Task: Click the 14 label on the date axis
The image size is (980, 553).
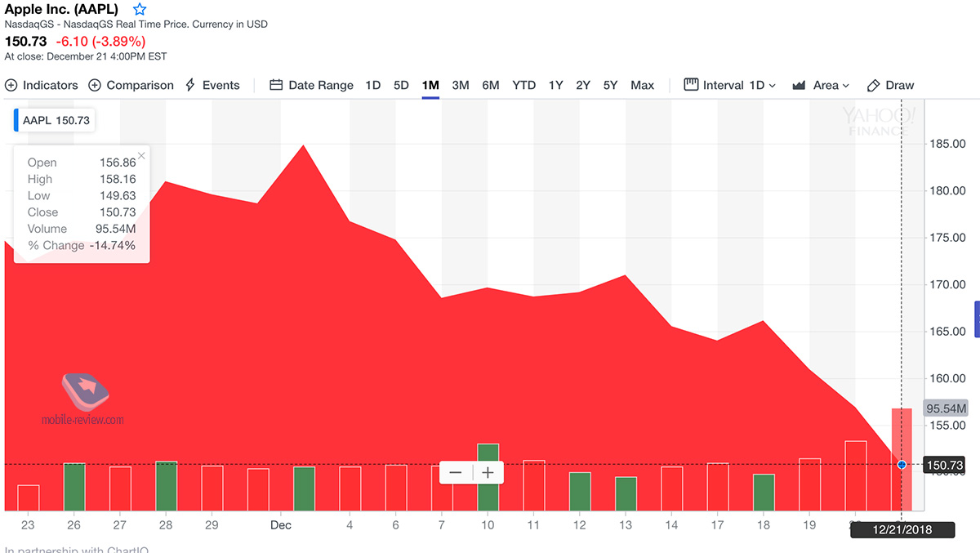Action: pyautogui.click(x=672, y=525)
